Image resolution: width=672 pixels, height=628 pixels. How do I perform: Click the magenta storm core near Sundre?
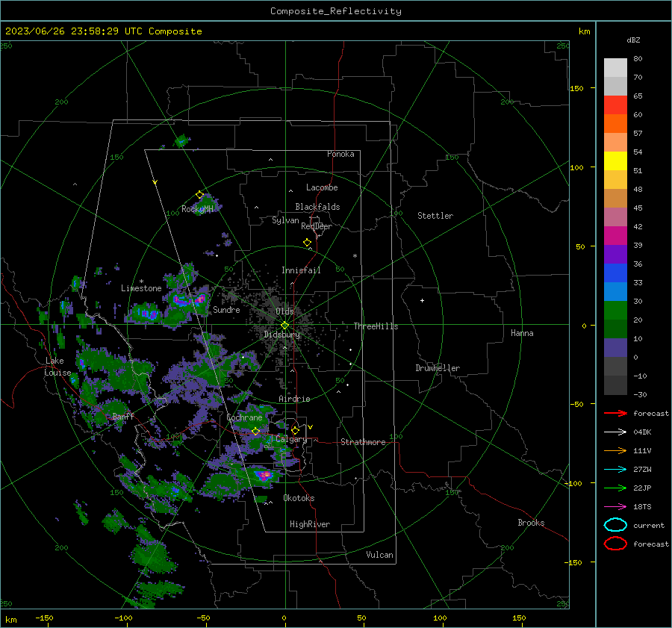tap(199, 299)
